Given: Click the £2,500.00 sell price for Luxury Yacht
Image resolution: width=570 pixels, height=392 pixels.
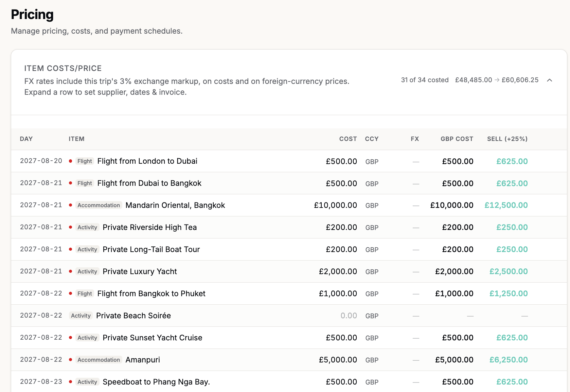Looking at the screenshot, I should [x=509, y=271].
